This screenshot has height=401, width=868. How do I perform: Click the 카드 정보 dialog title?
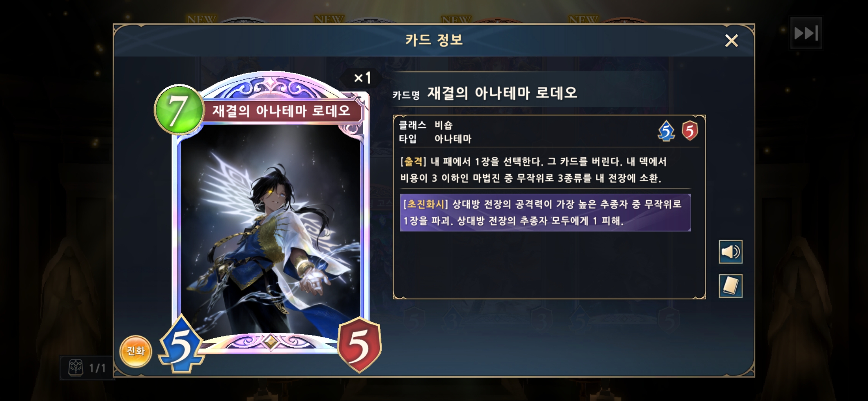(434, 40)
